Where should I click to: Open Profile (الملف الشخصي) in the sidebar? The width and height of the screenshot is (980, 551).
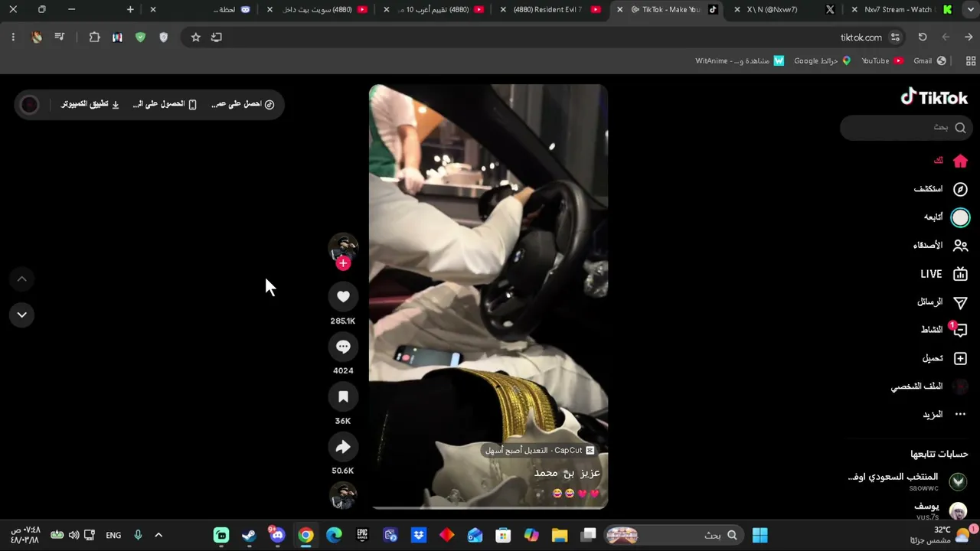click(x=929, y=386)
